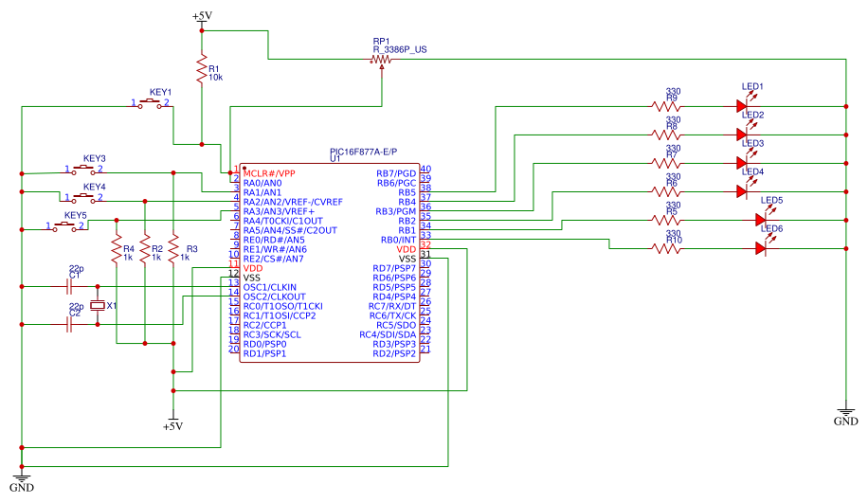
Task: Click the RA0/AN0 pin label
Action: click(x=262, y=183)
